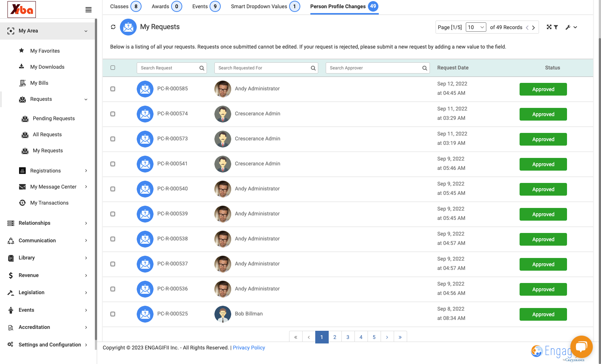
Task: Click My Message Center envelope icon
Action: point(22,187)
